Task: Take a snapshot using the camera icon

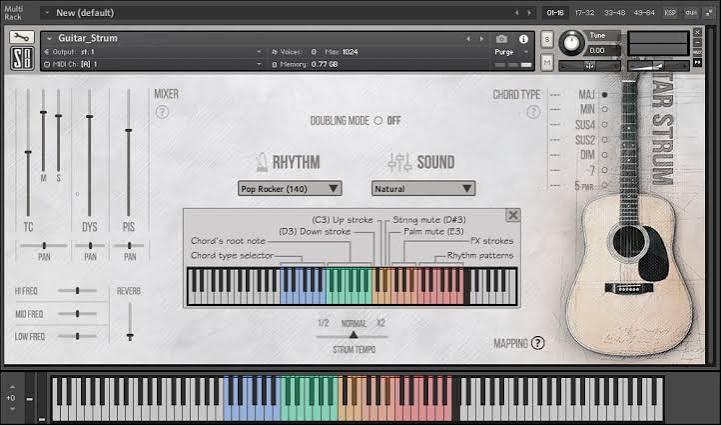Action: pyautogui.click(x=502, y=39)
